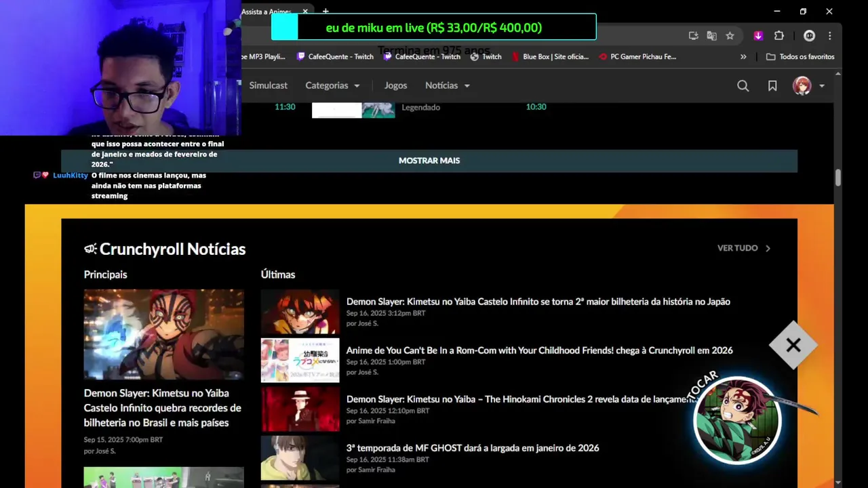Open the Chrome three-dot menu
This screenshot has height=488, width=868.
point(829,36)
